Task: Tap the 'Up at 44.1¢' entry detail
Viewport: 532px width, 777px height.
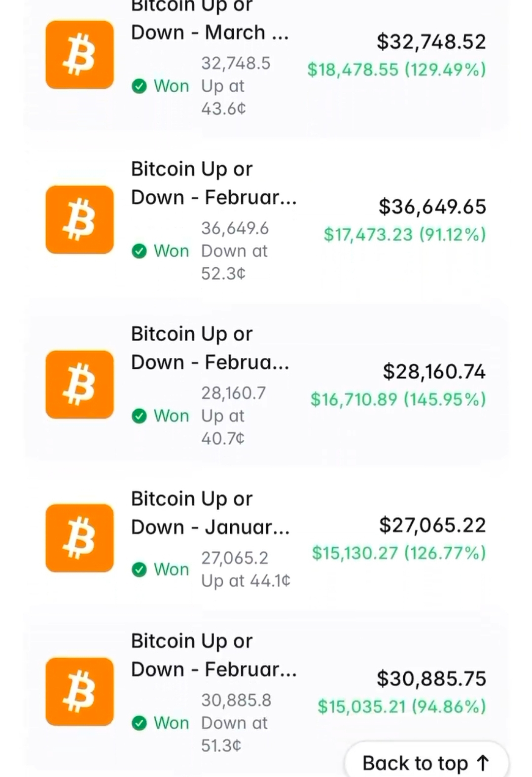Action: (246, 581)
